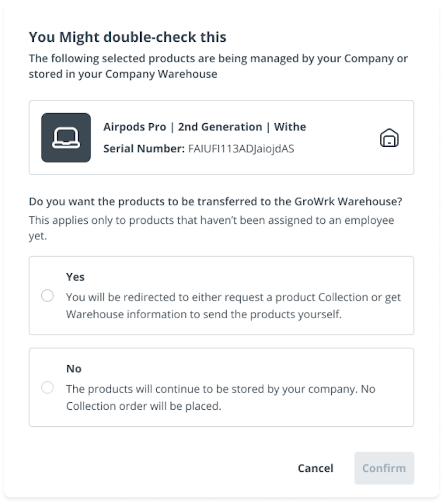443x504 pixels.
Task: Click the warehouse icon in product card
Action: tap(389, 138)
